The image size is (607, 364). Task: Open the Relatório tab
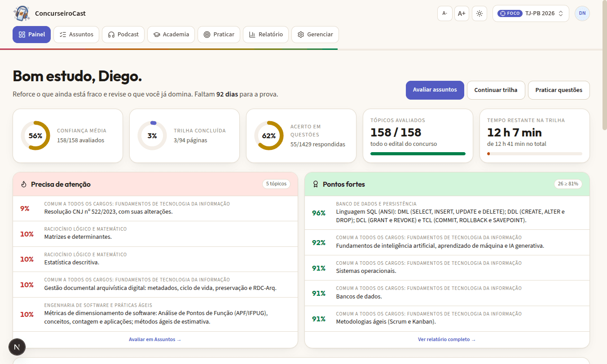[266, 35]
